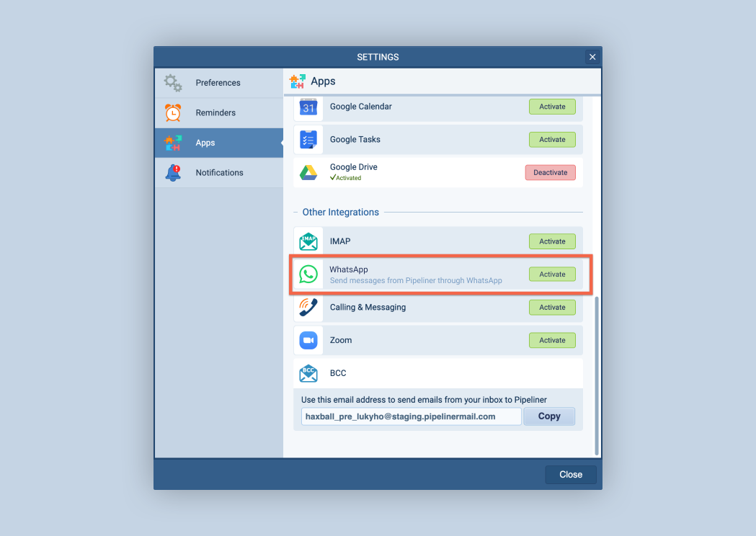
Task: Click the 'Other Integrations' heading
Action: pos(340,212)
